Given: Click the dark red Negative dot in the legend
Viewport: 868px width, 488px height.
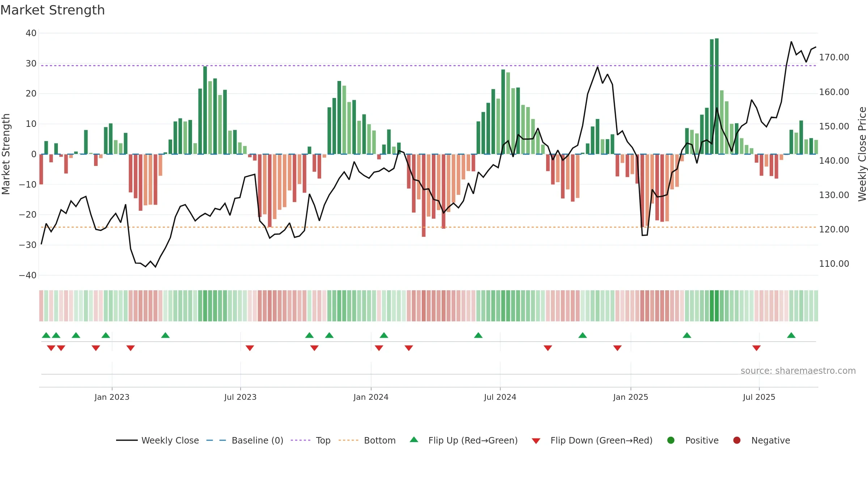Looking at the screenshot, I should (x=737, y=440).
